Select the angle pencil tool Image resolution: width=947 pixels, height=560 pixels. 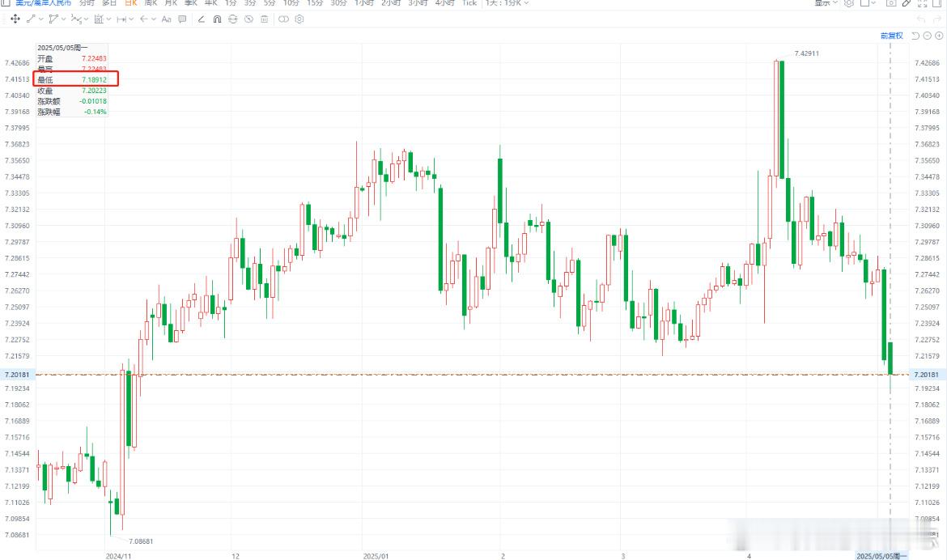pos(201,19)
